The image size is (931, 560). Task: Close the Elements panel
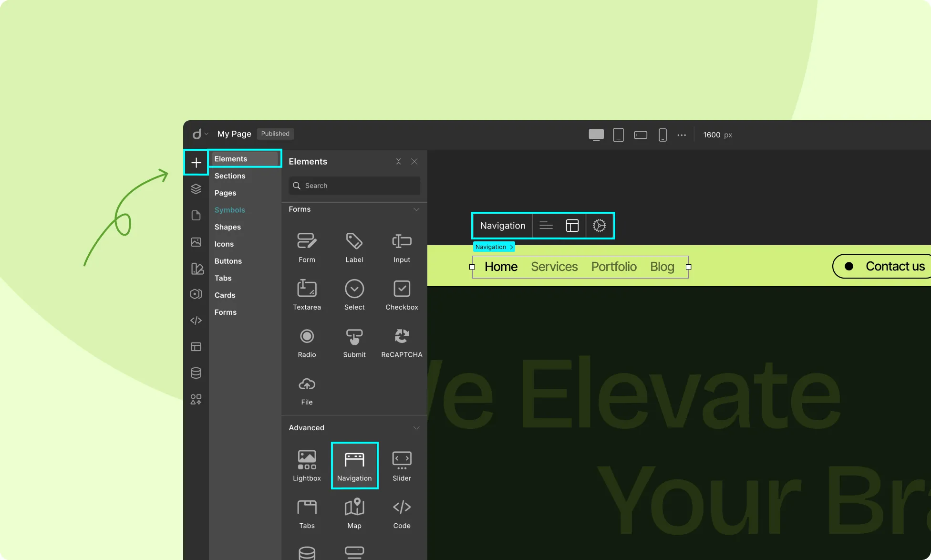click(414, 162)
